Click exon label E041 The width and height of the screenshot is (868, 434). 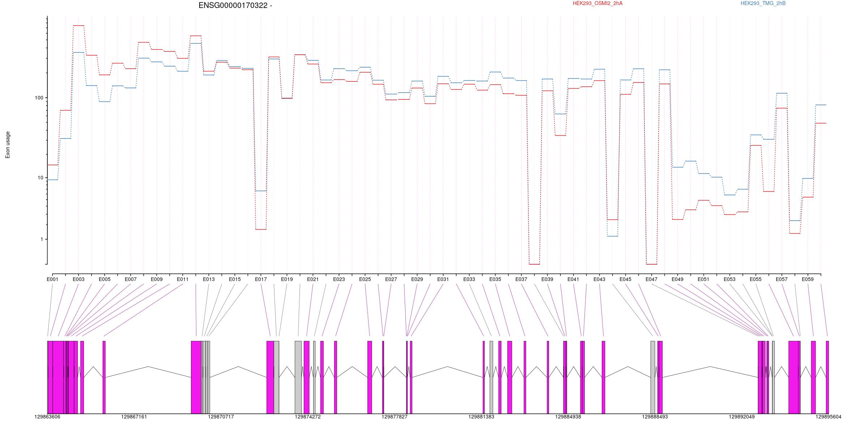tap(573, 279)
